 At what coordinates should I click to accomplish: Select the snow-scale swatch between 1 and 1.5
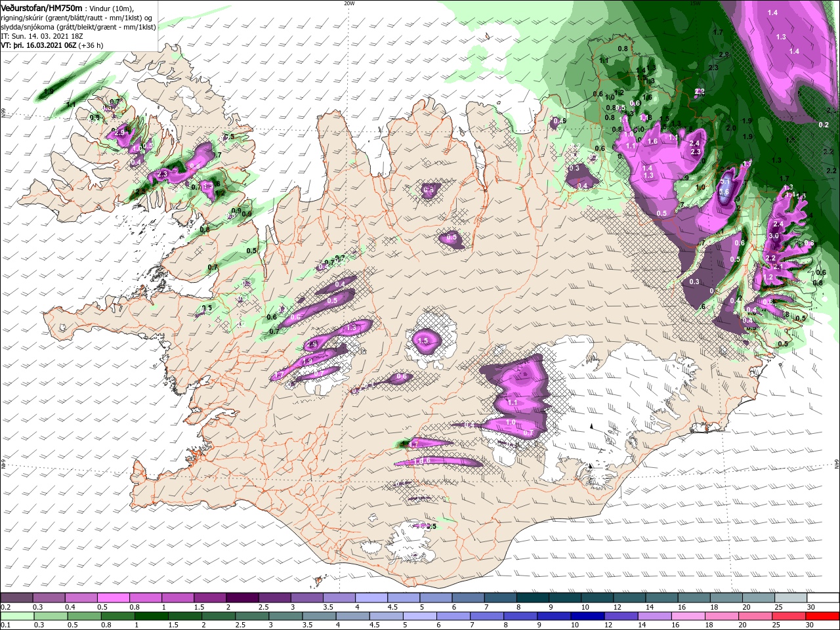point(178,598)
